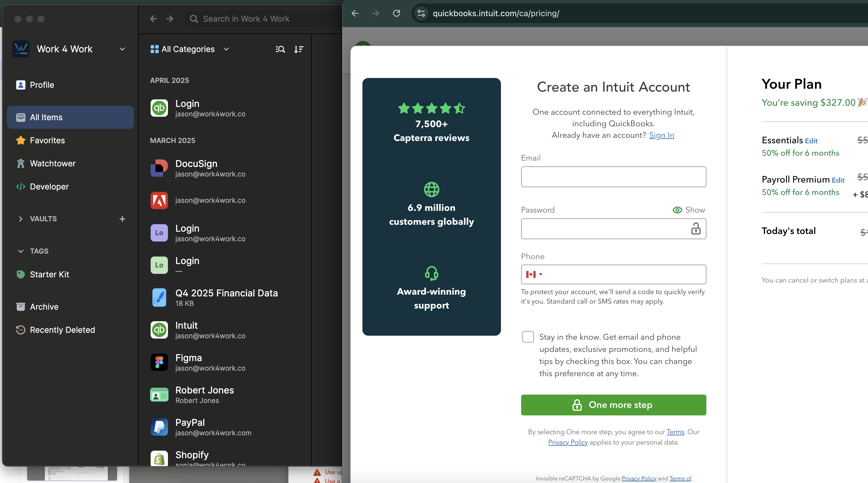Open the Canada flag country code dropdown

pyautogui.click(x=534, y=274)
